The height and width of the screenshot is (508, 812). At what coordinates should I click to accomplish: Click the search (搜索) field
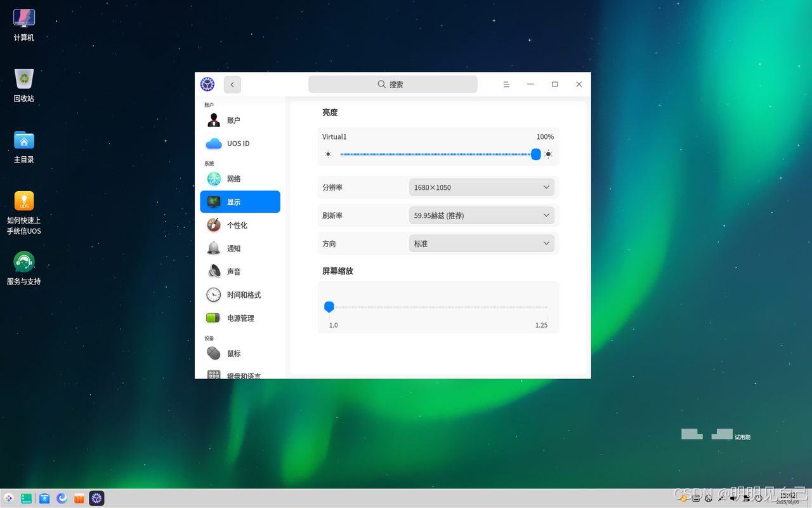pos(393,84)
